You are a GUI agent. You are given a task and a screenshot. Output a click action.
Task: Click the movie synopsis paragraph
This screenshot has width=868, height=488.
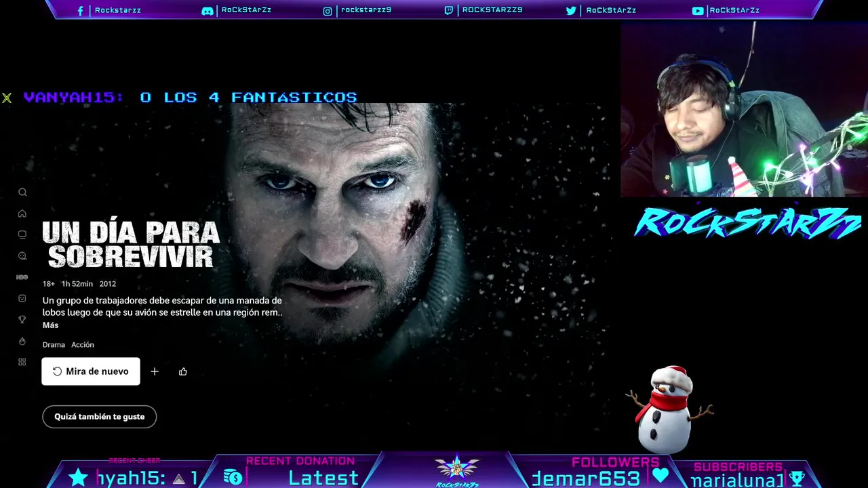pos(162,306)
